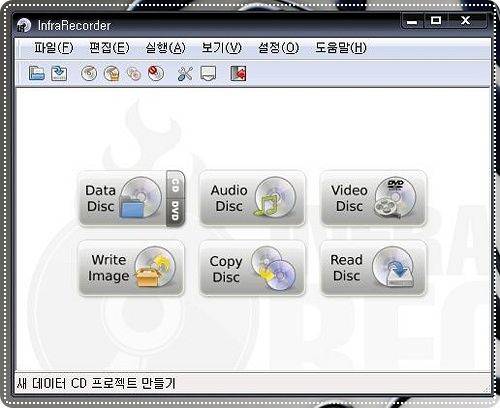Click the exit door toolbar icon
Viewport: 500px width, 408px height.
tap(238, 74)
